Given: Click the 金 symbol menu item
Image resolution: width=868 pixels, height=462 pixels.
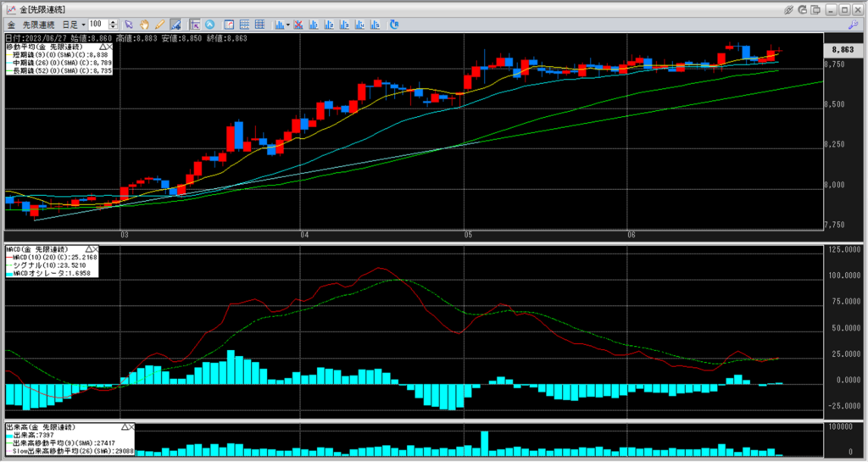Looking at the screenshot, I should [x=9, y=25].
